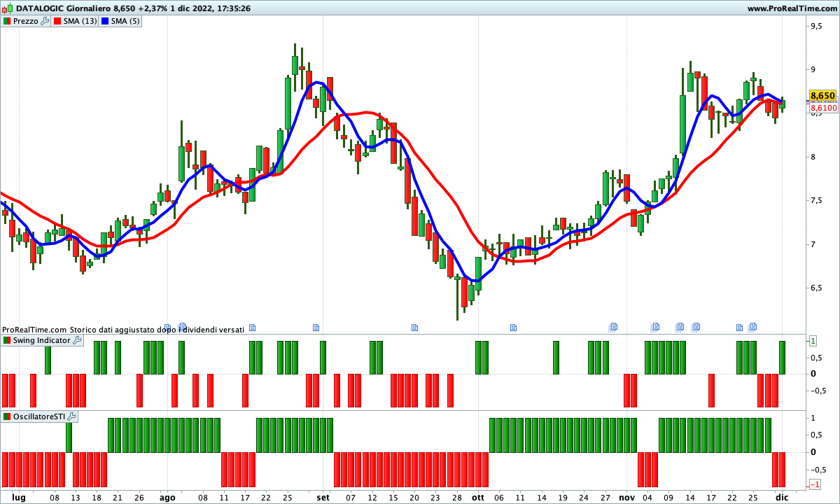The height and width of the screenshot is (504, 840).
Task: Select the SMA (5) indicator label
Action: [125, 21]
